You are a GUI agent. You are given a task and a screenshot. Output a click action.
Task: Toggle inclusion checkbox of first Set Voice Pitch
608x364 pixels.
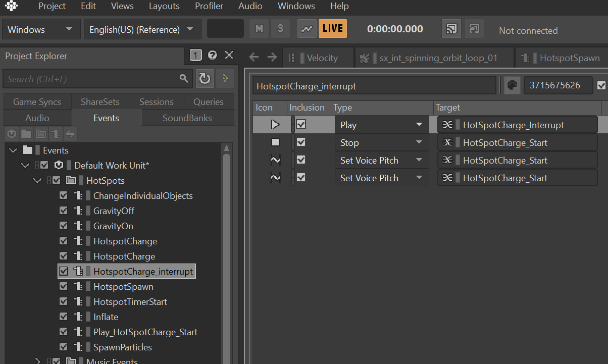pyautogui.click(x=301, y=160)
